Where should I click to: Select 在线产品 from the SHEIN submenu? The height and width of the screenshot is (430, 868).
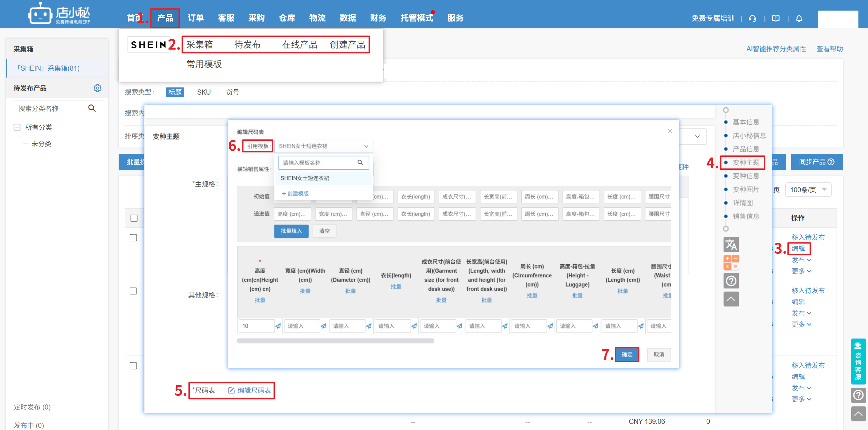[x=299, y=45]
